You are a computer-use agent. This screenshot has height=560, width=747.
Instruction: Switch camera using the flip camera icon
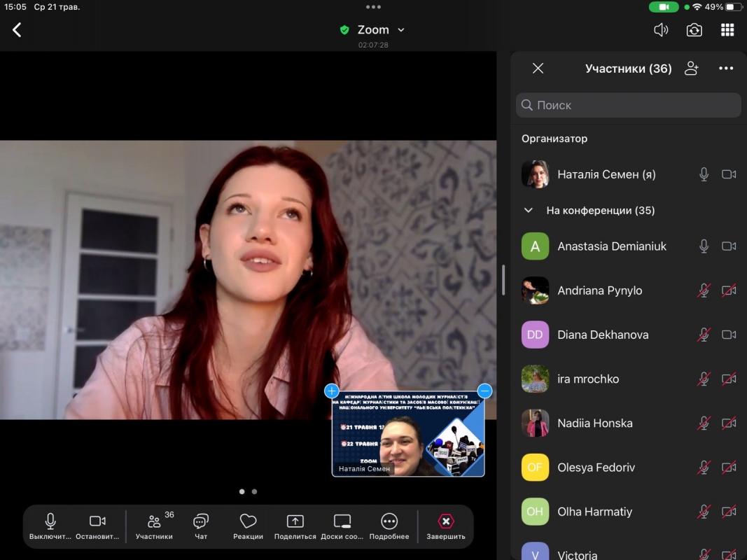(x=694, y=29)
